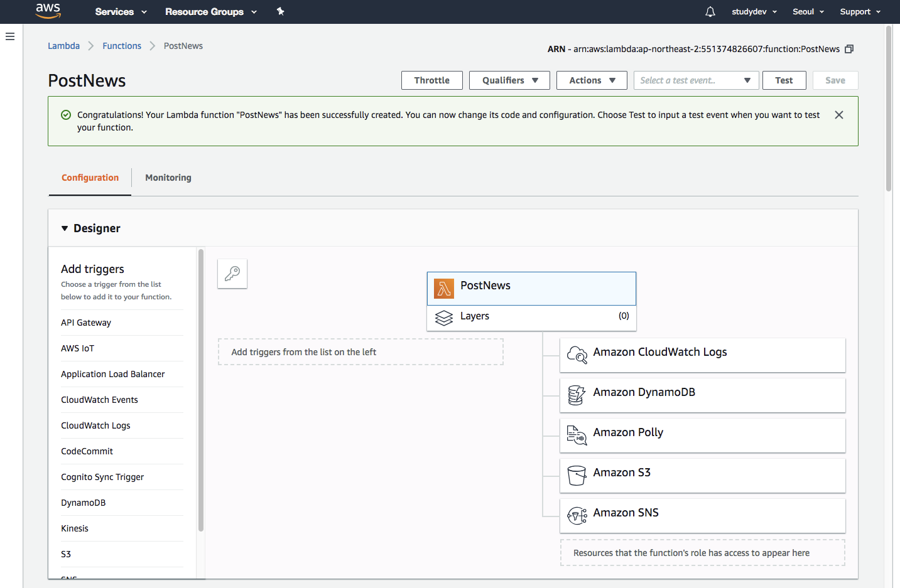
Task: Select the Amazon DynamoDB resource card
Action: [x=702, y=395]
